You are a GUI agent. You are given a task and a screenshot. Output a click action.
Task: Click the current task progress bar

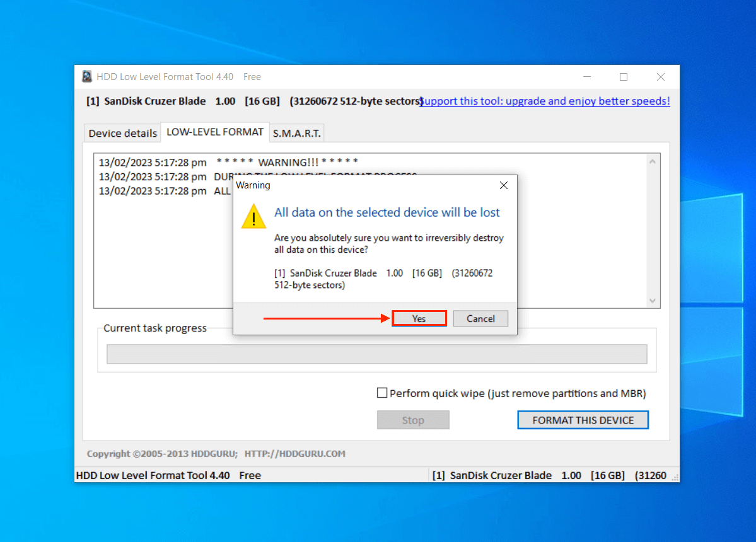(x=376, y=354)
